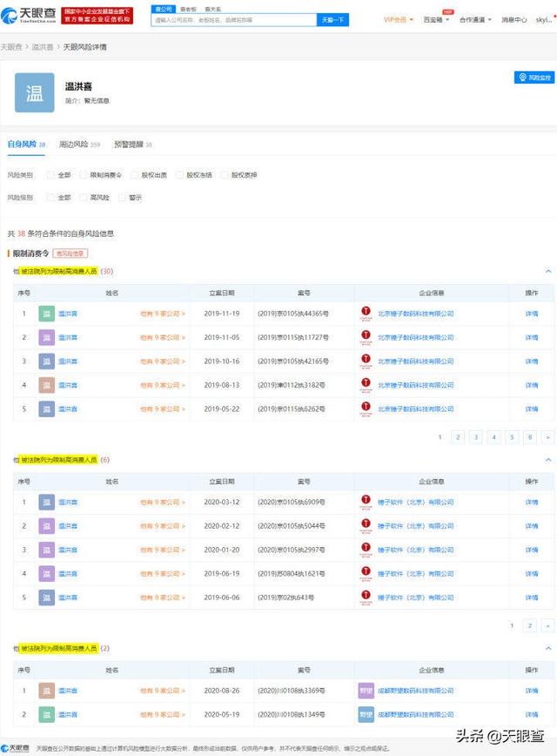Open 详情 for the 2020-02-12 record
This screenshot has width=557, height=756.
(532, 526)
